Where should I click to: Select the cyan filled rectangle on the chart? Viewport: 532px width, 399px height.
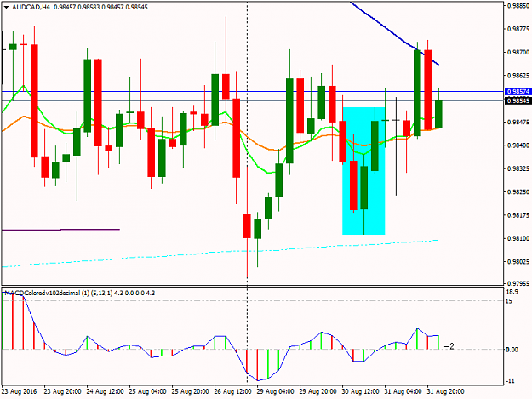(x=363, y=171)
